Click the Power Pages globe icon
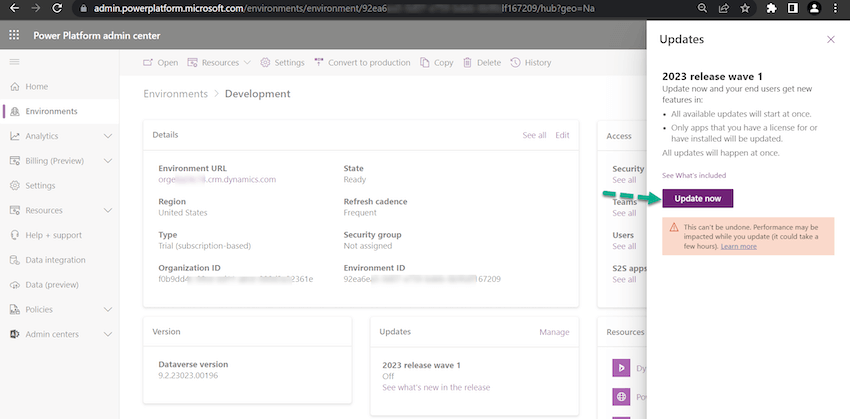850x419 pixels. click(x=621, y=396)
